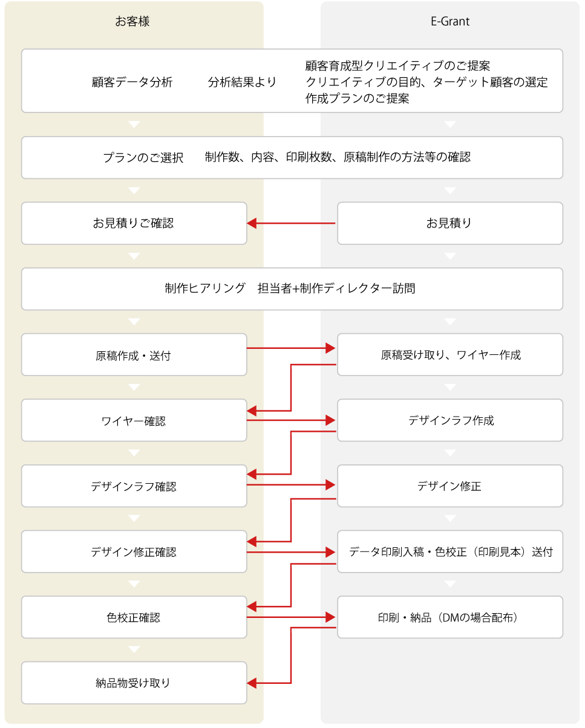Image resolution: width=585 pixels, height=728 pixels.
Task: Click the デザインラフ確認 box
Action: [x=134, y=486]
